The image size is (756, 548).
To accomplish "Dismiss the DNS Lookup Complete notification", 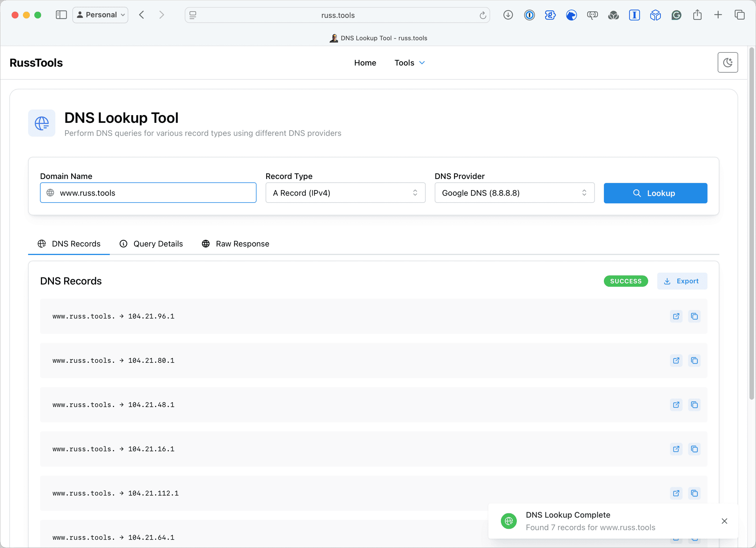I will point(724,521).
